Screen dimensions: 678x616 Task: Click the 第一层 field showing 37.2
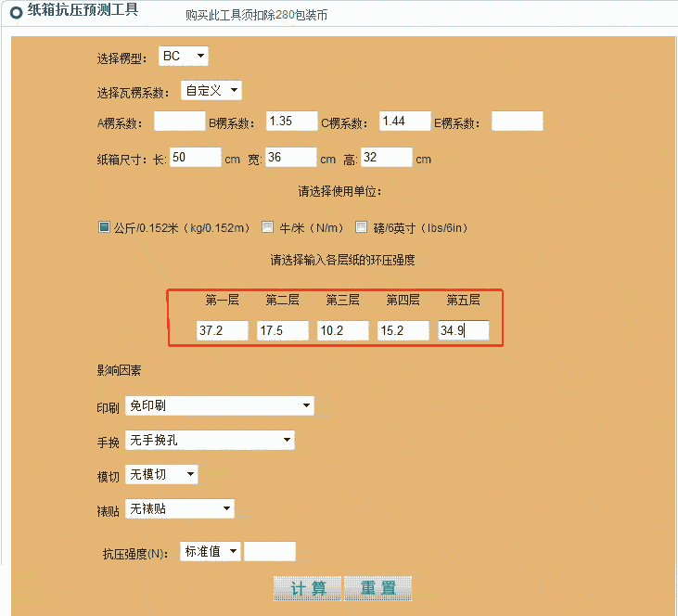tap(222, 331)
